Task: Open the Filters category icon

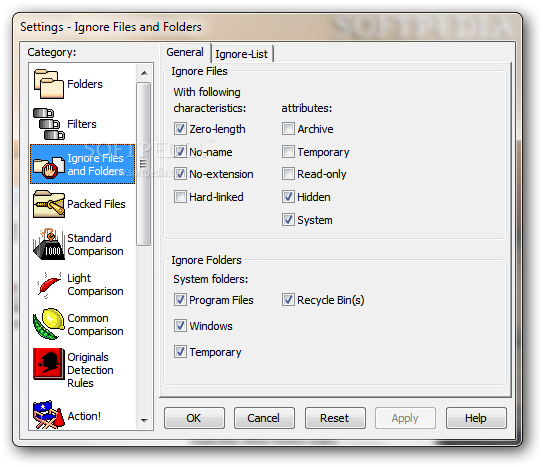Action: point(48,124)
